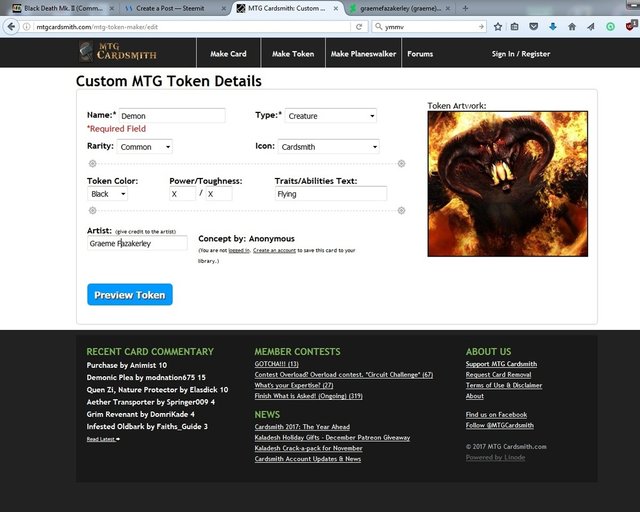Click Find us on Facebook link
This screenshot has height=512, width=640.
coord(496,414)
